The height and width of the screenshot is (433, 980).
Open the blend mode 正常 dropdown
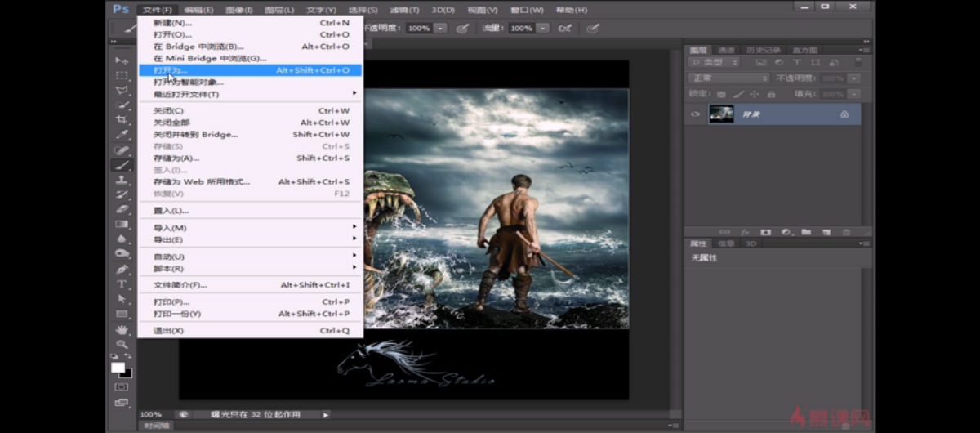pyautogui.click(x=729, y=78)
